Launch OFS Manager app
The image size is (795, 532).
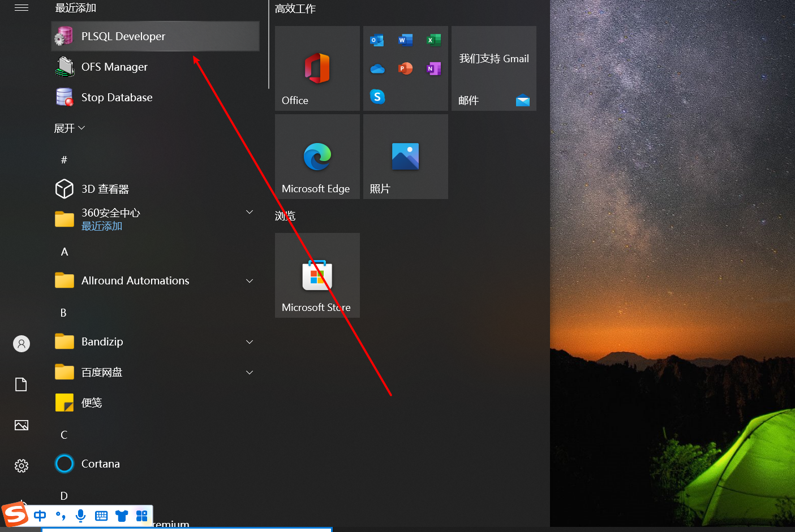pos(155,67)
